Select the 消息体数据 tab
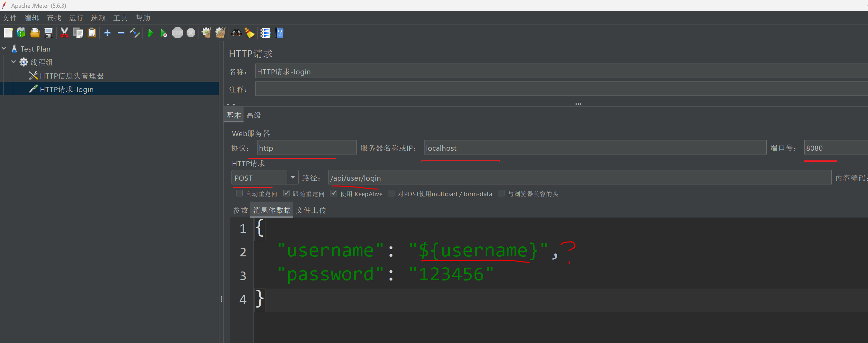This screenshot has height=343, width=868. pos(272,210)
